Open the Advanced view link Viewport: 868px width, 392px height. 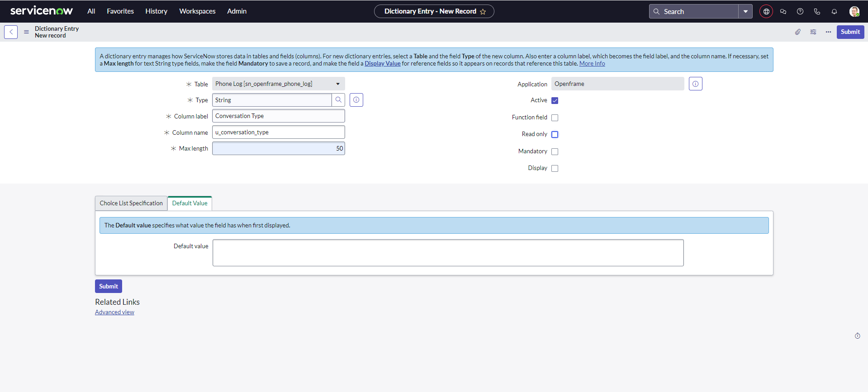pos(114,312)
